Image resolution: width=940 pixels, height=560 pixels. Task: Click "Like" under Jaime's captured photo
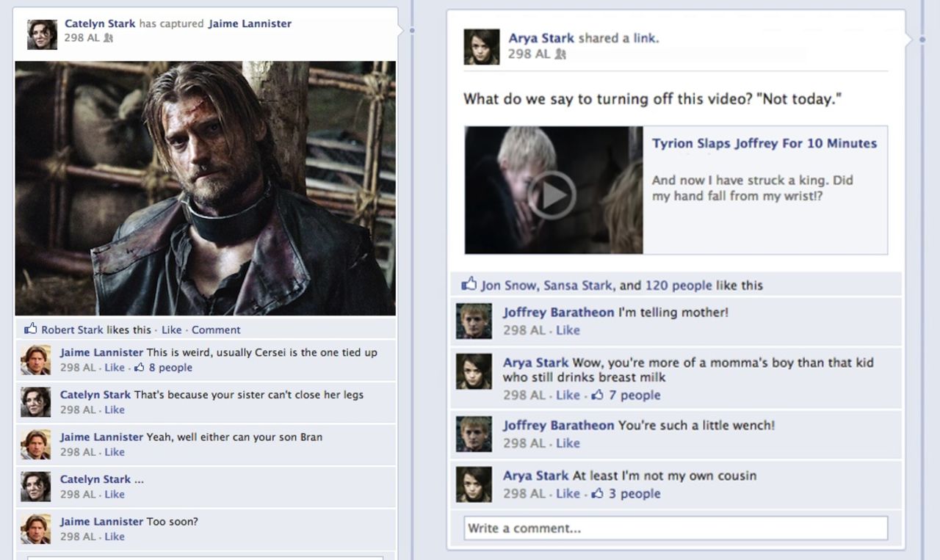click(x=171, y=330)
